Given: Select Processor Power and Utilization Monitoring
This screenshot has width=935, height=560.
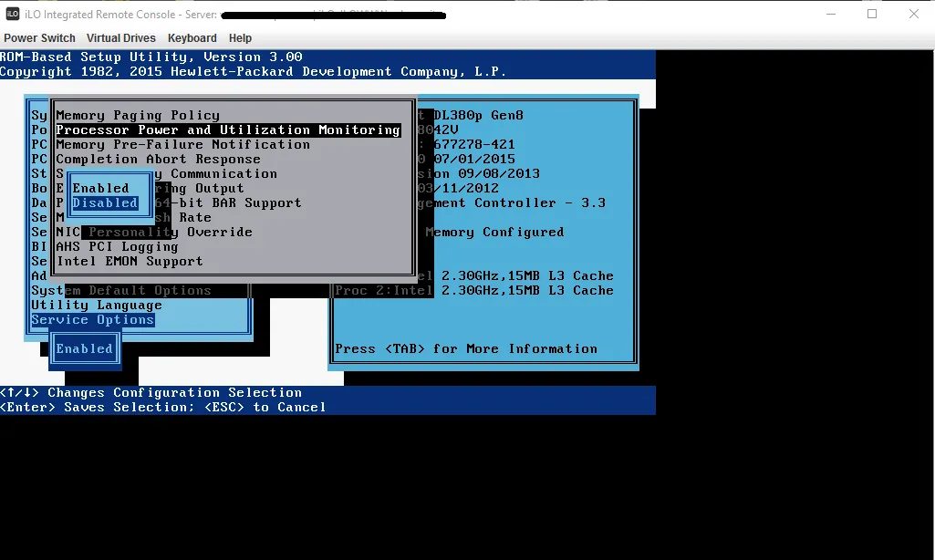Looking at the screenshot, I should pyautogui.click(x=228, y=130).
